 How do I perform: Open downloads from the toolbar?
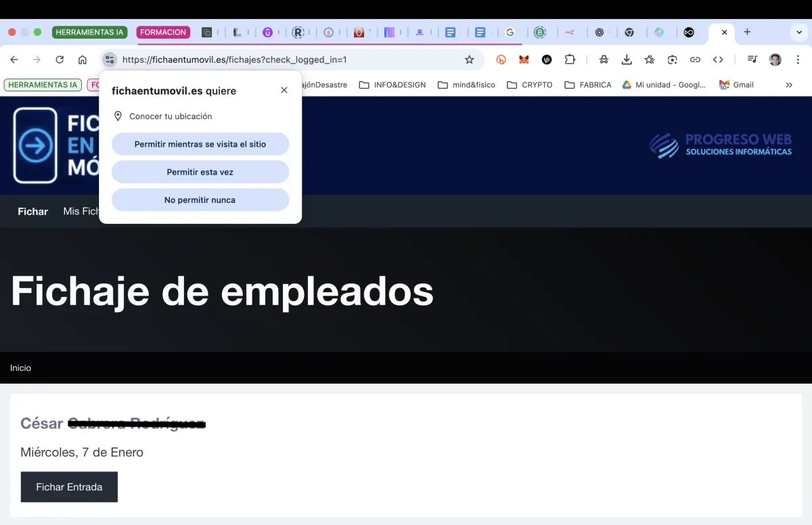click(626, 60)
